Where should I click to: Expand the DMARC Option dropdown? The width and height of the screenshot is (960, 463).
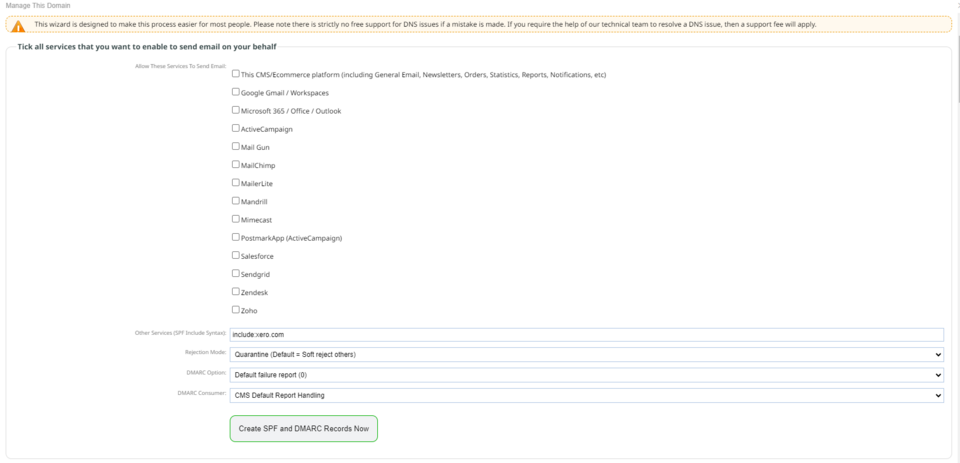586,375
